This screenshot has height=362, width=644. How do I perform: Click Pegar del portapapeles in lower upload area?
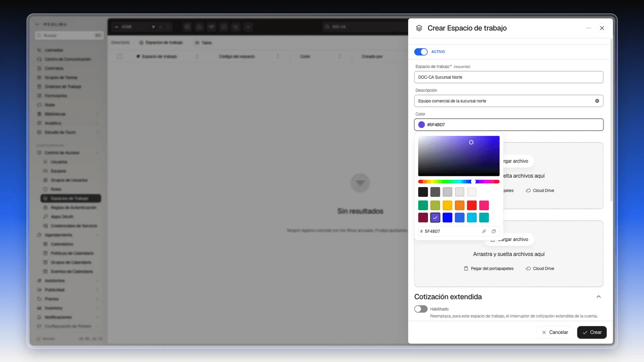coord(489,268)
